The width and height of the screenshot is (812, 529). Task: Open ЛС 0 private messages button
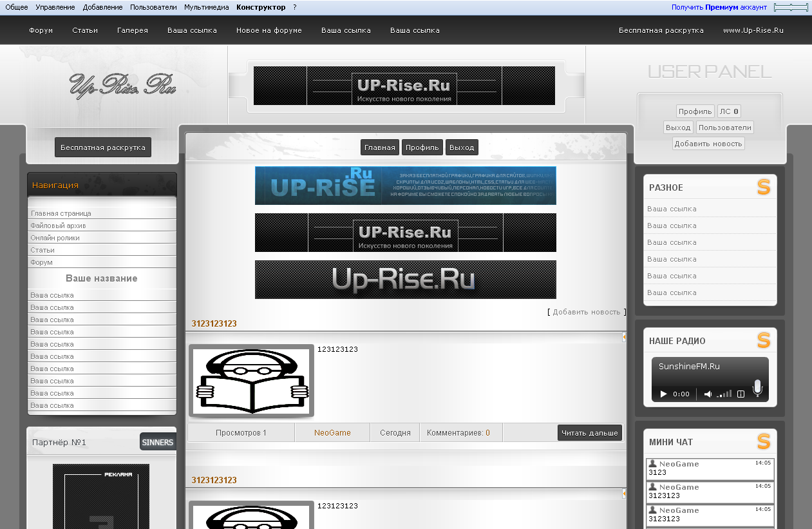pyautogui.click(x=729, y=111)
